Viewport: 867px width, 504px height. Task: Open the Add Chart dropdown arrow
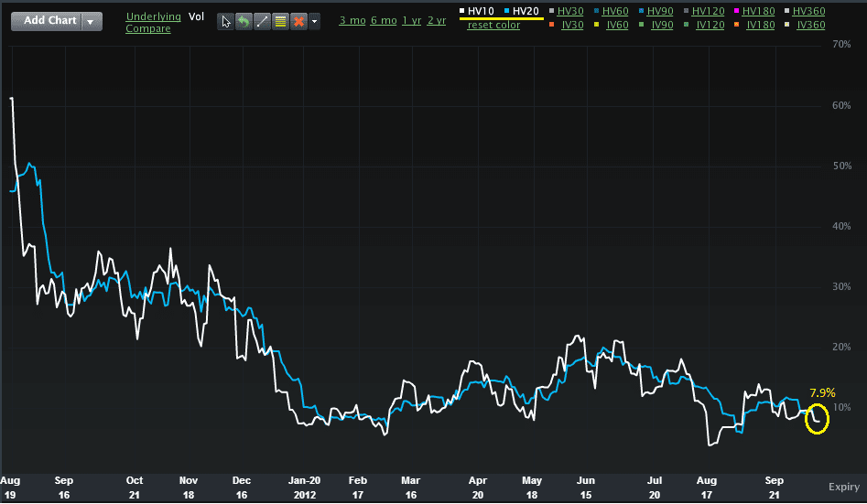(x=91, y=22)
